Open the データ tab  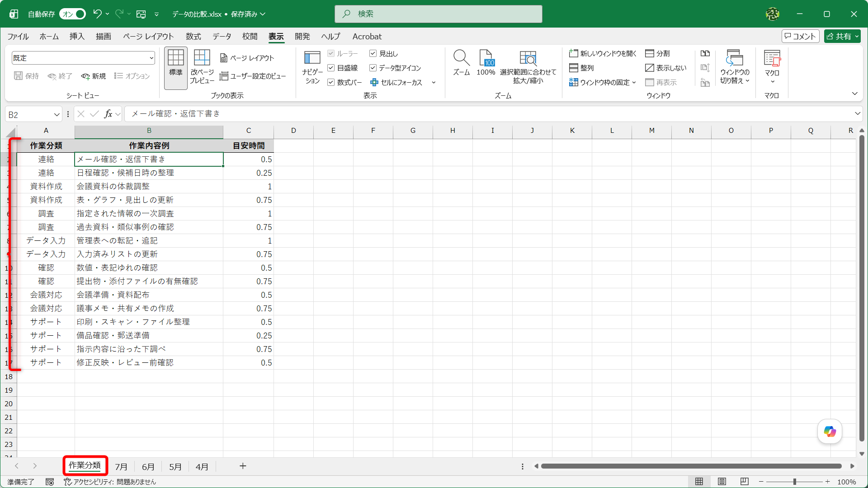coord(222,36)
